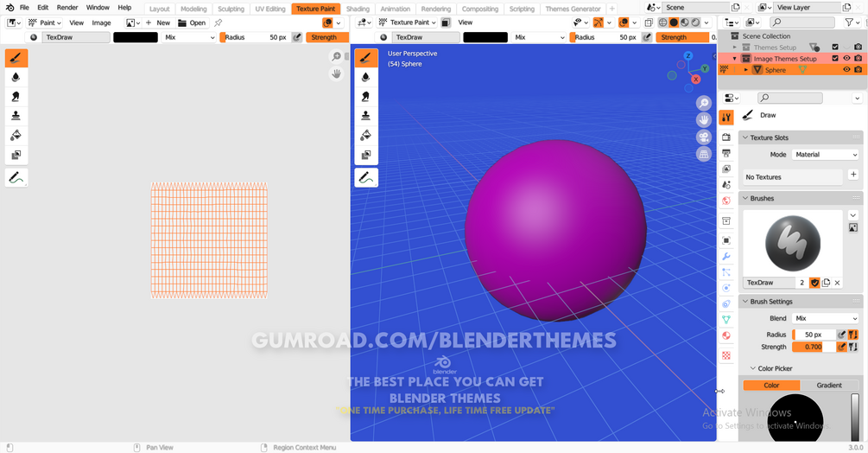Open the Modifiers wrench properties tab
868x453 pixels.
point(727,257)
